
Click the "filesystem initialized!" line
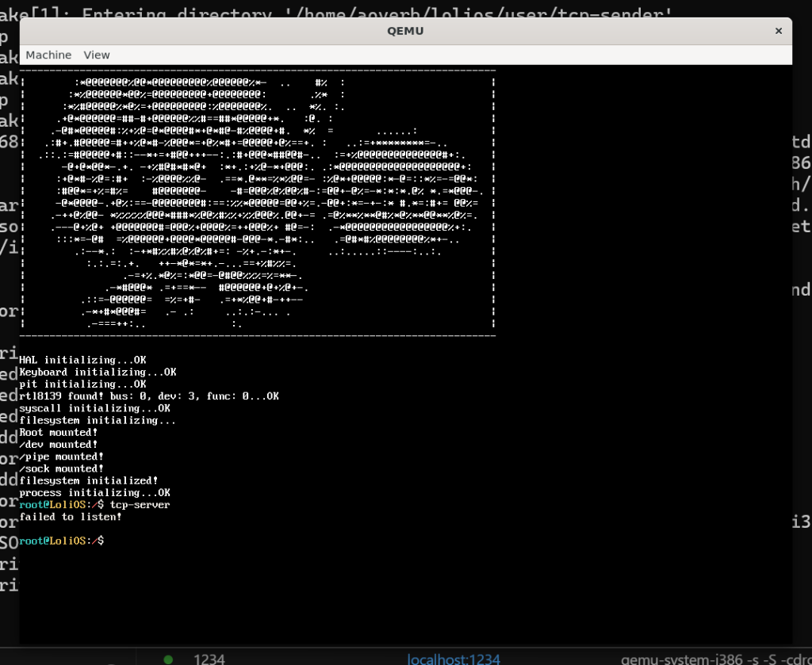[89, 480]
